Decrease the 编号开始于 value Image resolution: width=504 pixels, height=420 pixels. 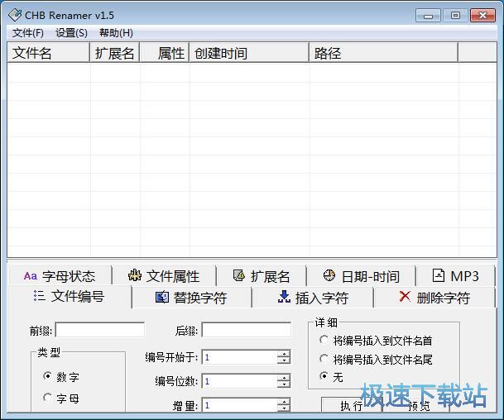pyautogui.click(x=284, y=360)
